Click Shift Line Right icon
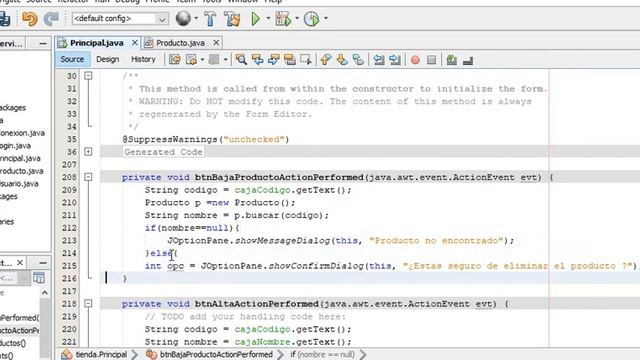Screen dimensions: 640x360 [395, 60]
